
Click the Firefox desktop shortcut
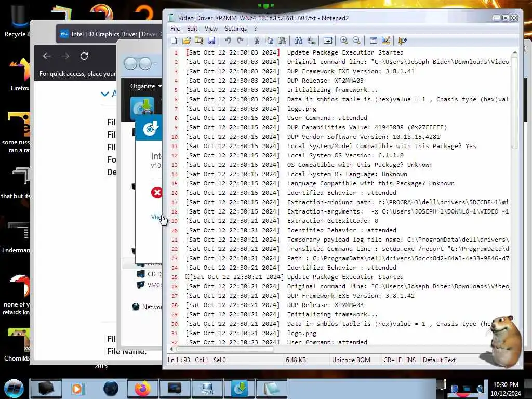click(x=19, y=75)
